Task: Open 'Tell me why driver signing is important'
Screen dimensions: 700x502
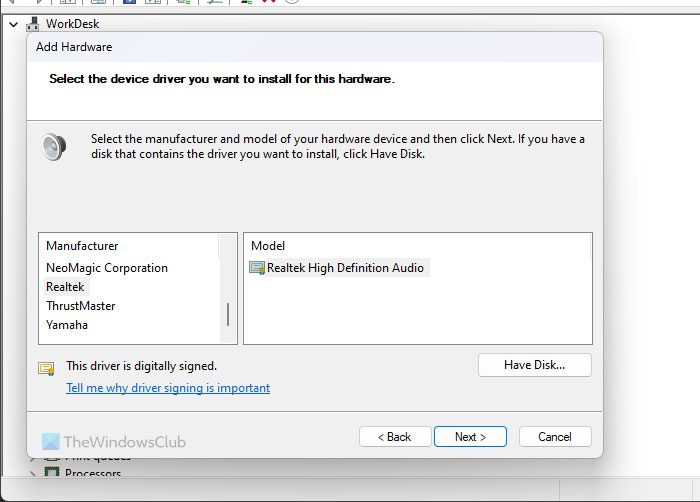Action: [x=168, y=388]
